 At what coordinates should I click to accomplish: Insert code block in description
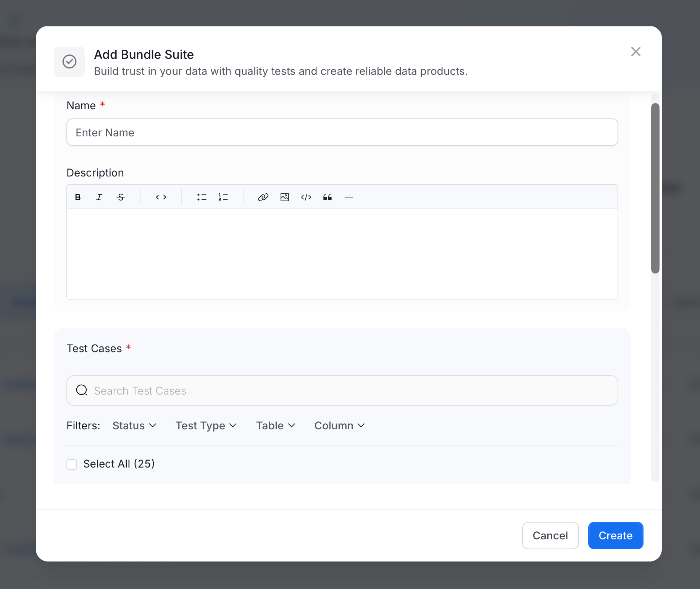tap(306, 197)
